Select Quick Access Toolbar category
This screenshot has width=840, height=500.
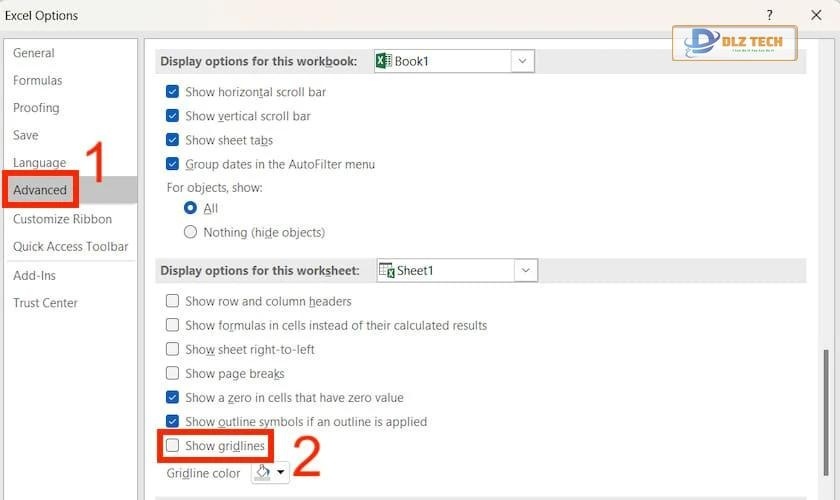(70, 246)
